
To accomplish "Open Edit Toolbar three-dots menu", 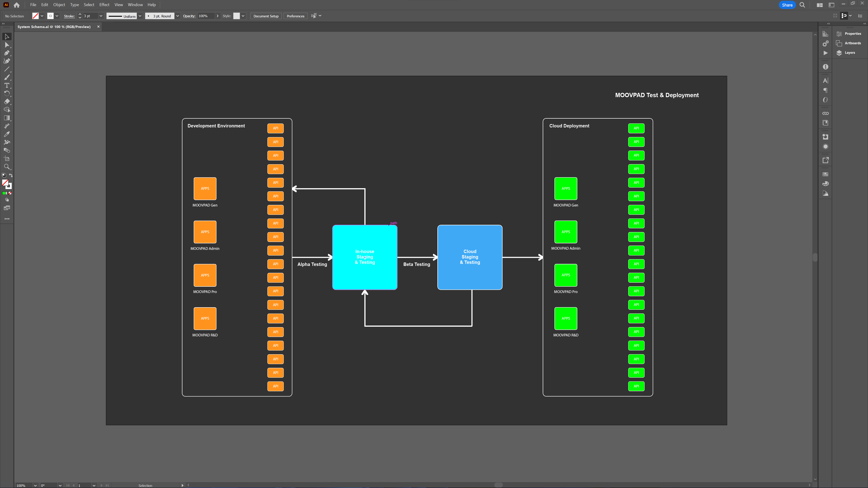I will pyautogui.click(x=7, y=218).
